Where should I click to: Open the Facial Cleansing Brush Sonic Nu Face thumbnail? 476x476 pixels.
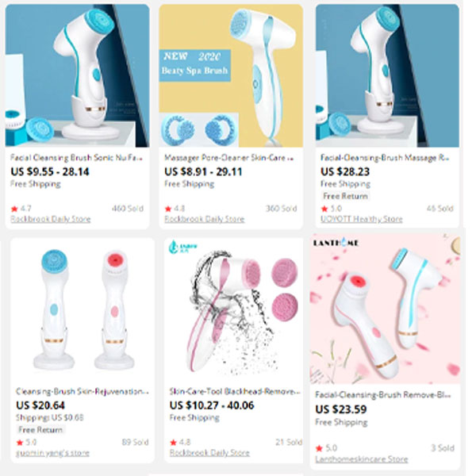click(77, 75)
